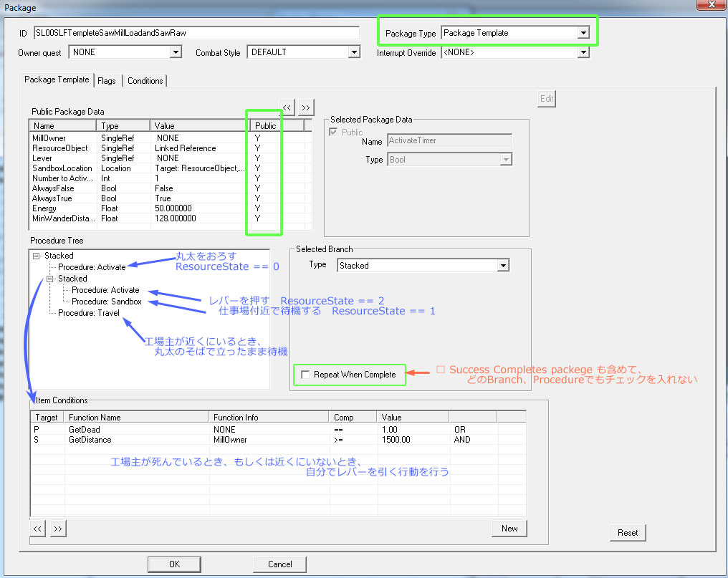This screenshot has width=728, height=578.
Task: Select the first Procedure: Activate item
Action: (92, 267)
